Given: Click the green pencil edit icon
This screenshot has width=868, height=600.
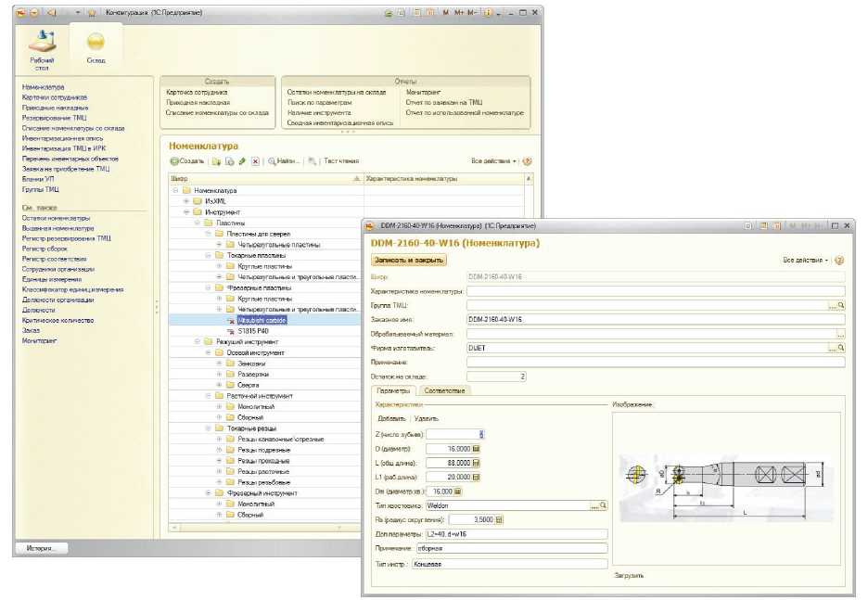Looking at the screenshot, I should pyautogui.click(x=241, y=161).
